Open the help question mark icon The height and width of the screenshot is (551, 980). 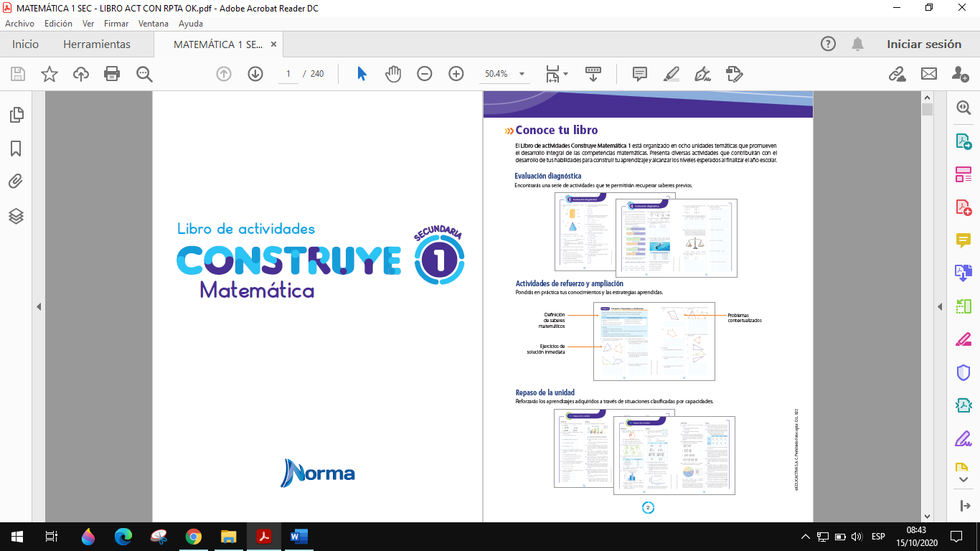pyautogui.click(x=828, y=44)
